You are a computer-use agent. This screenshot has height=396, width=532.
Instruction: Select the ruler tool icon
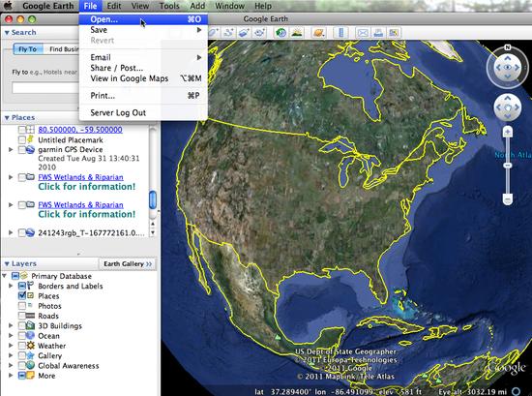(341, 33)
